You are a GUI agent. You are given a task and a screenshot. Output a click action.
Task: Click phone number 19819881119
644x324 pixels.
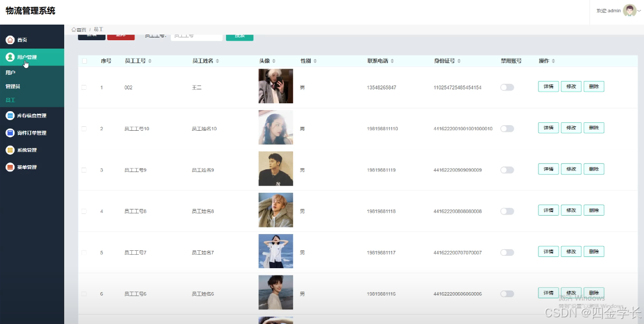point(381,170)
